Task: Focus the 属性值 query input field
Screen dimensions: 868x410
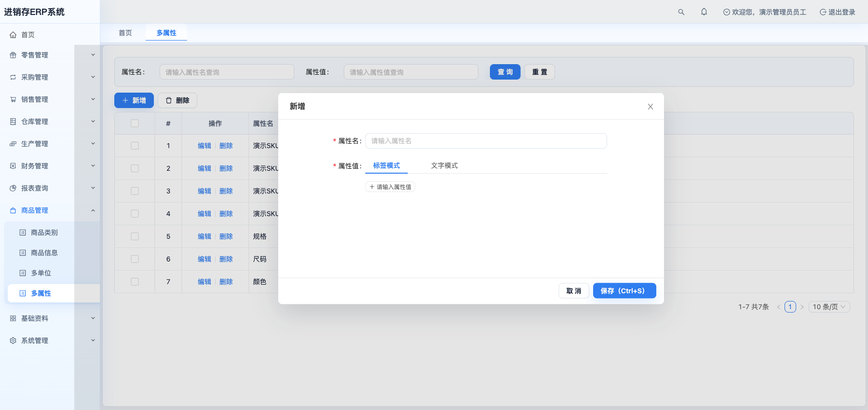Action: click(x=411, y=72)
